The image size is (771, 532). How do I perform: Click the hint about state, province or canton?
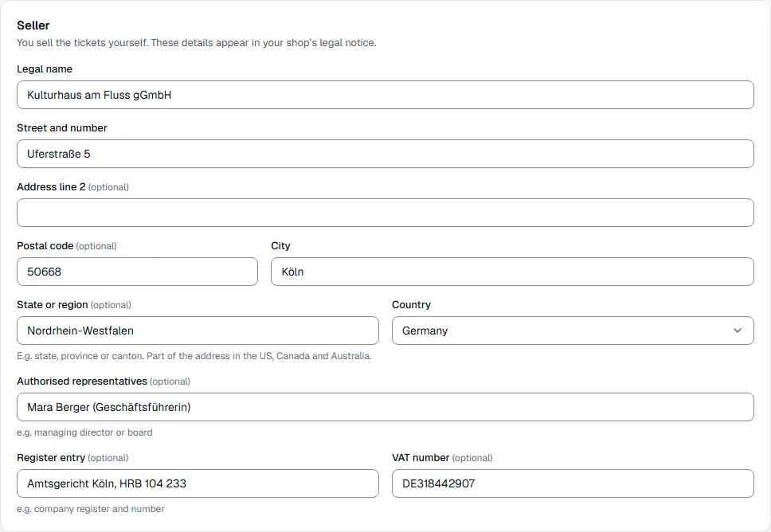coord(194,356)
